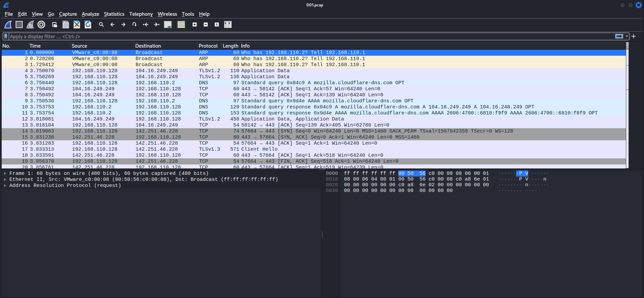644x298 pixels.
Task: Select packet 6 DNS query for mozilla.cloudflare-dns.com
Action: [x=314, y=83]
